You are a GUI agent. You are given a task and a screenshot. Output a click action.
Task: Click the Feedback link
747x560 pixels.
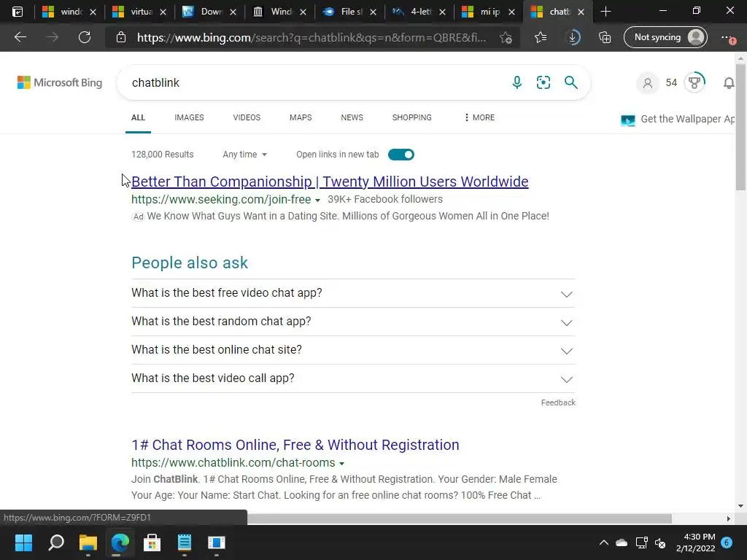558,402
